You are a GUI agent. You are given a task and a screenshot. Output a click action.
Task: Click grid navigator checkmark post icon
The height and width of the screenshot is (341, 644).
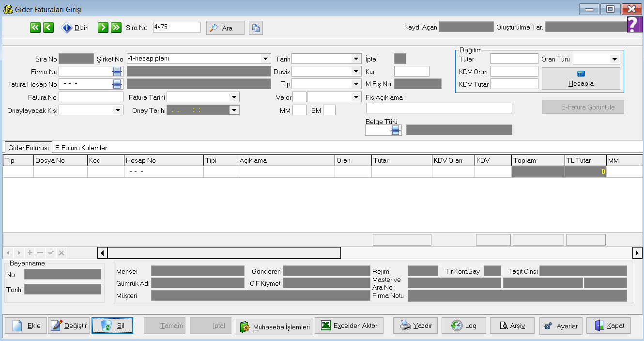click(x=51, y=253)
